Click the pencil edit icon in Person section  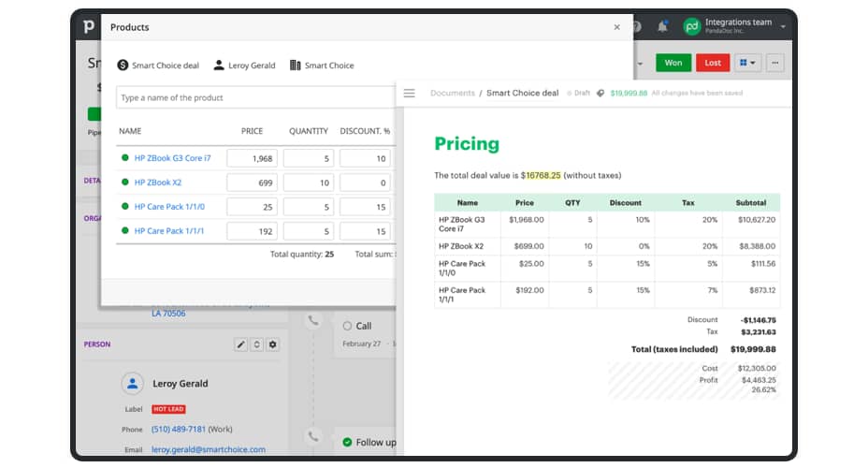click(x=240, y=344)
